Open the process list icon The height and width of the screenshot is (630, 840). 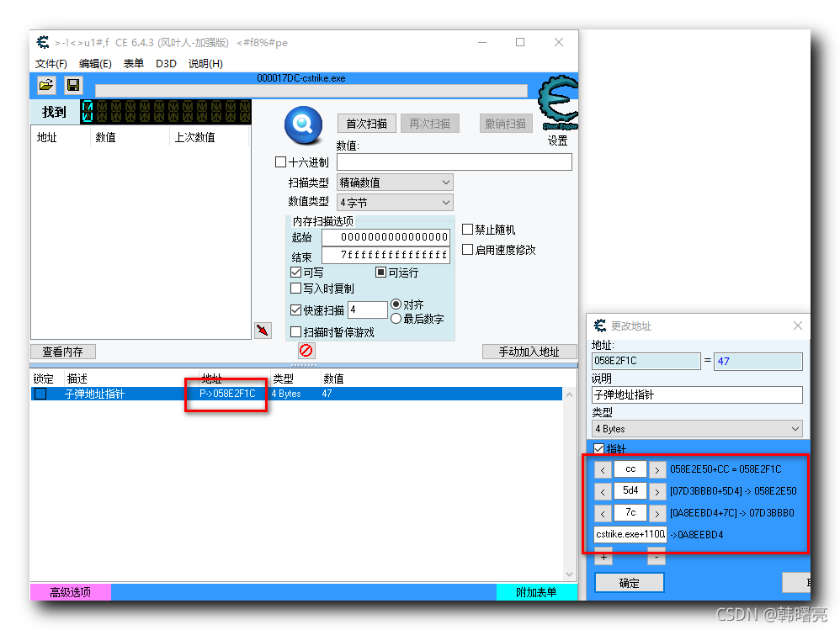pyautogui.click(x=46, y=85)
